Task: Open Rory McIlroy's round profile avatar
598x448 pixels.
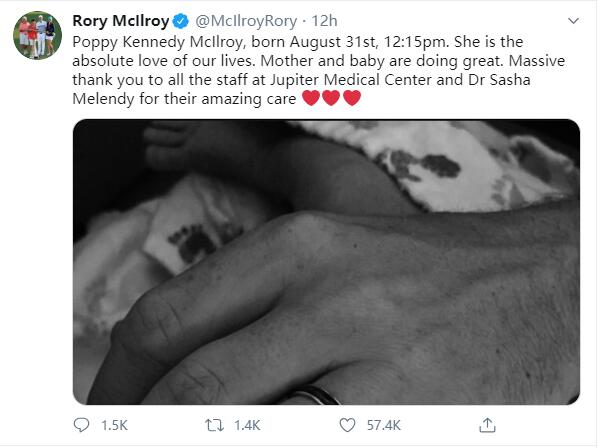Action: click(x=37, y=35)
